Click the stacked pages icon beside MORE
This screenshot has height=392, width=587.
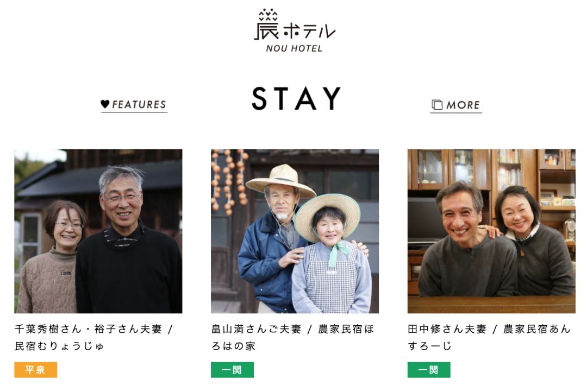point(437,105)
